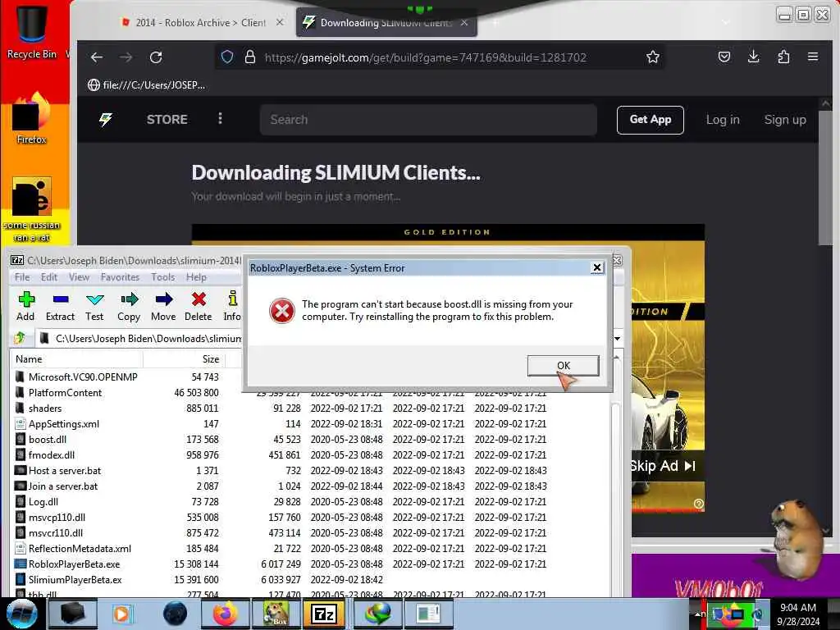
Task: Close the Downloading SLIMIUM Clients tab
Action: [x=464, y=22]
